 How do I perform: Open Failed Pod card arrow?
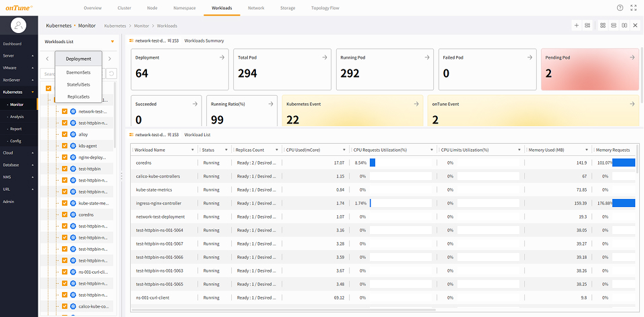point(530,57)
